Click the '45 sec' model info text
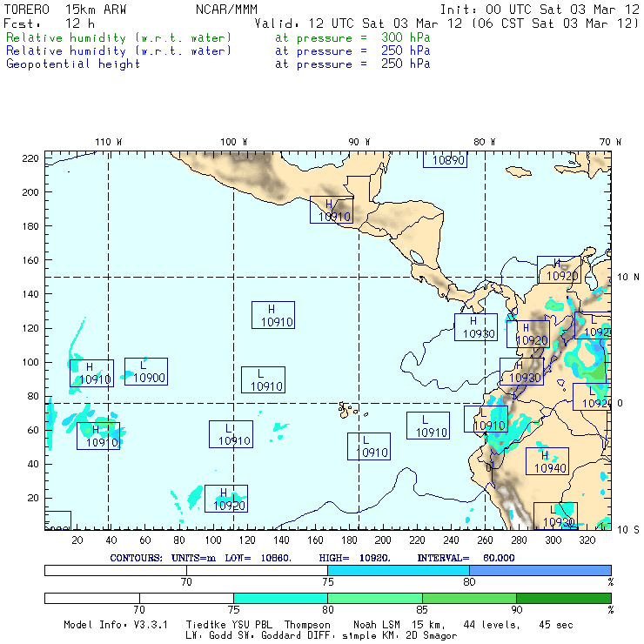The image size is (644, 644). point(556,625)
